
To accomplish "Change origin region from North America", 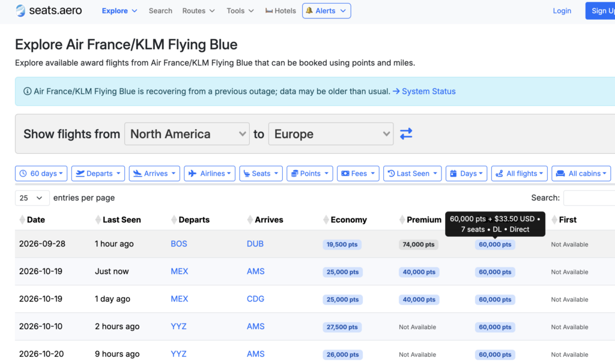I will coord(187,134).
